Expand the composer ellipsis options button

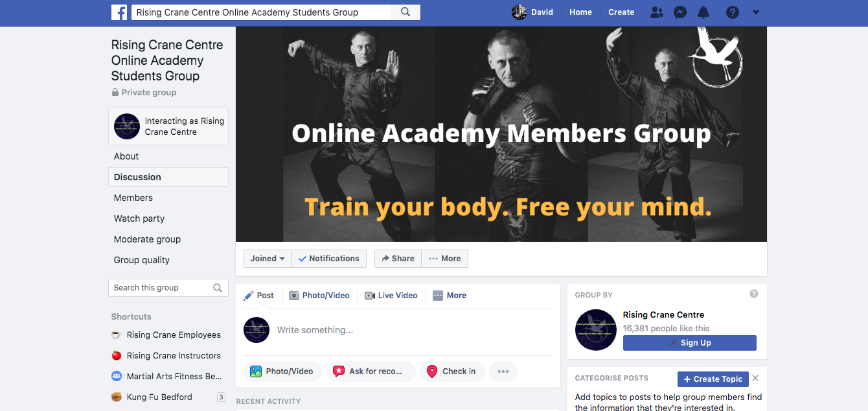(503, 371)
